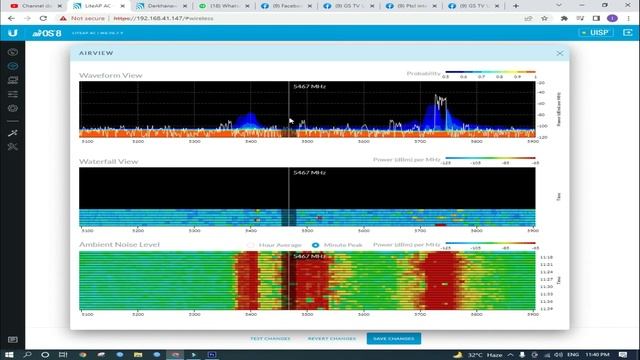Image resolution: width=640 pixels, height=360 pixels.
Task: Click the 5467 MHz marker in Waveform View
Action: [309, 87]
